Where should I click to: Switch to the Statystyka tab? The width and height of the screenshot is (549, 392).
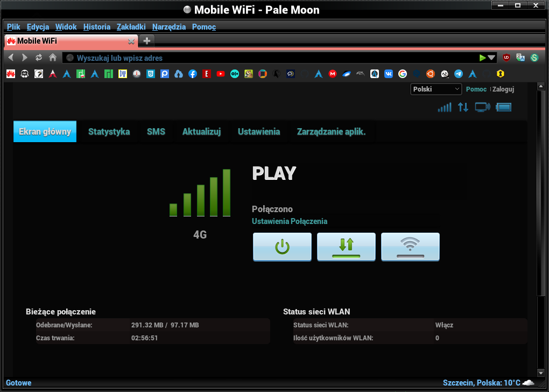pyautogui.click(x=109, y=131)
